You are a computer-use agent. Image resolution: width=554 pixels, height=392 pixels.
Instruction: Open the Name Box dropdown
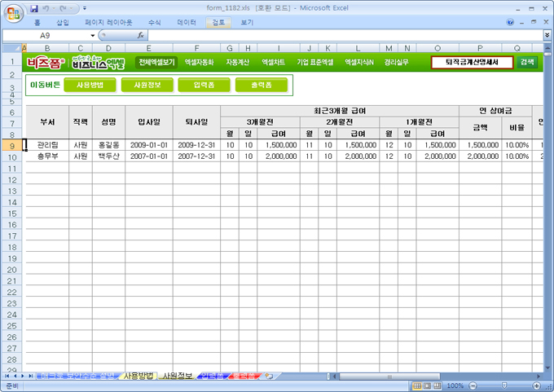click(x=90, y=36)
